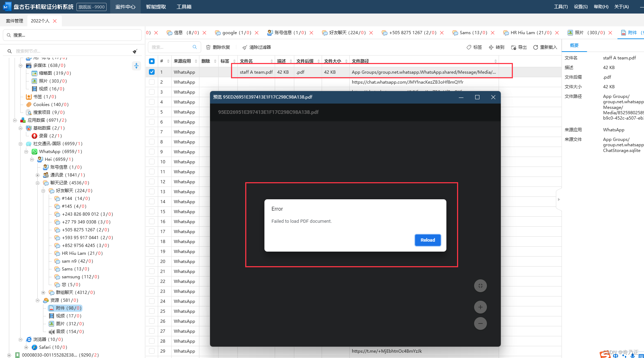Click the zoom in plus button in PDF preview

point(480,307)
